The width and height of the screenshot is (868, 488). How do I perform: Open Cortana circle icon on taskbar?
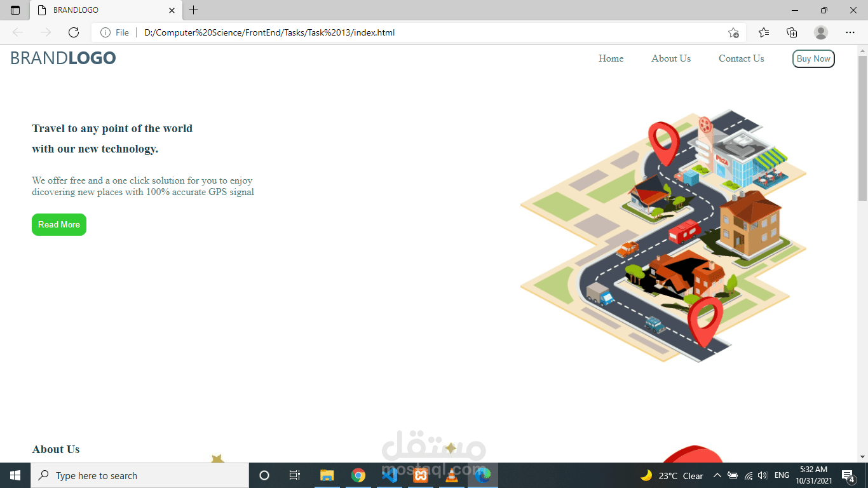(x=264, y=475)
